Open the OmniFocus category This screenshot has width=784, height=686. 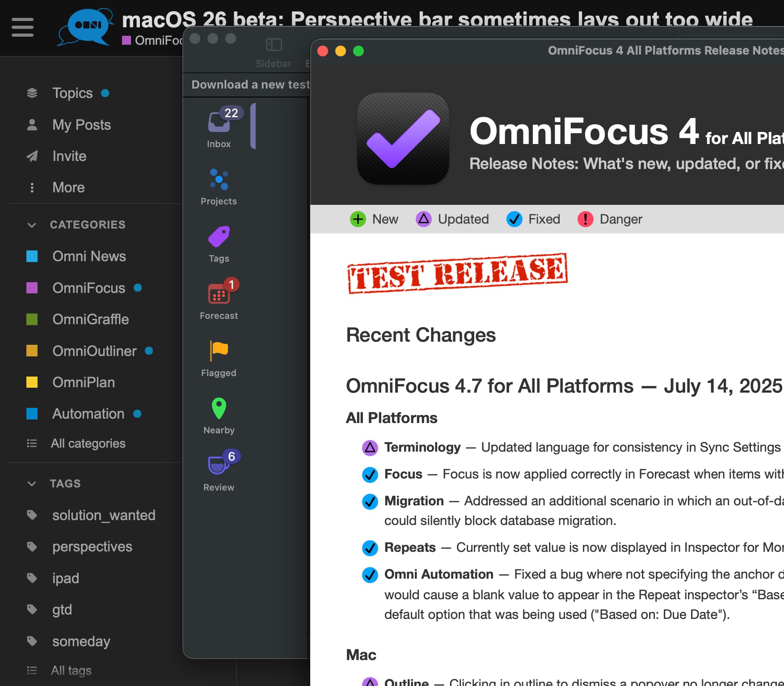[x=89, y=288]
